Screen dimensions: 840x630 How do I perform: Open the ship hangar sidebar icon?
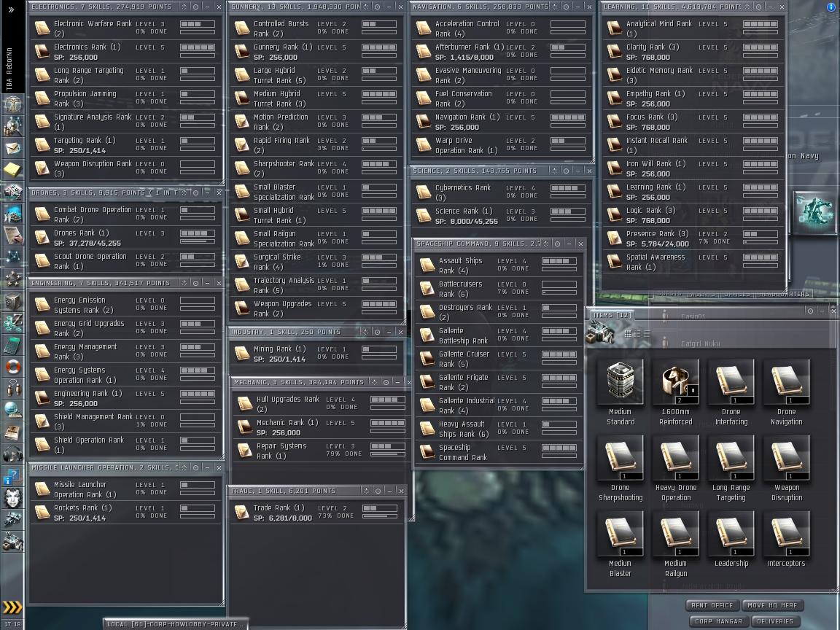coord(12,520)
